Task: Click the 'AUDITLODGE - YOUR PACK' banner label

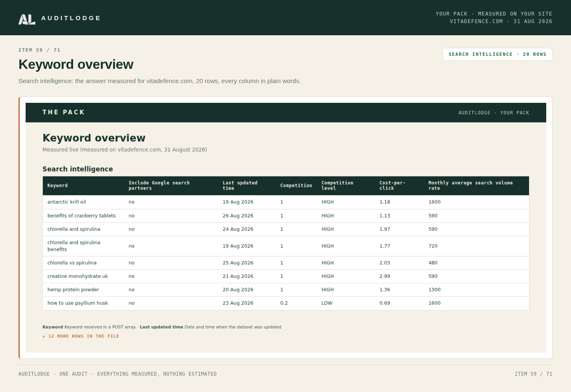Action: tap(494, 113)
